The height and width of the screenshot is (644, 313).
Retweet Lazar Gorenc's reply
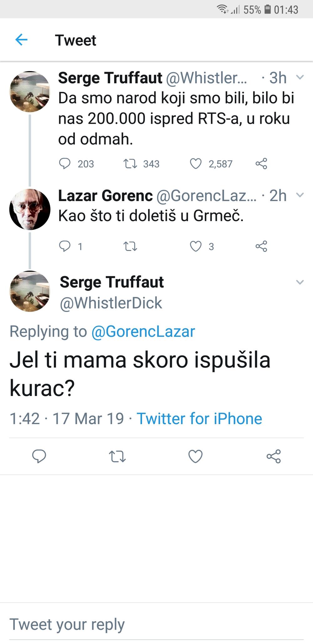130,246
